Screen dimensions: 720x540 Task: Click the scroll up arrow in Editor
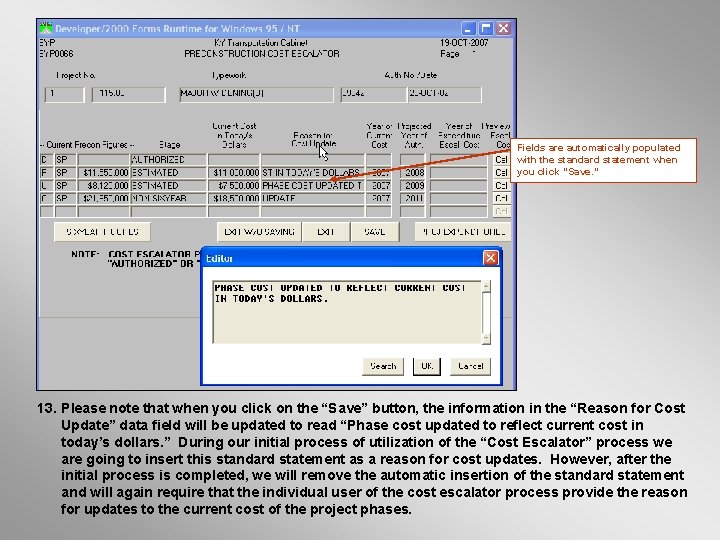point(486,286)
